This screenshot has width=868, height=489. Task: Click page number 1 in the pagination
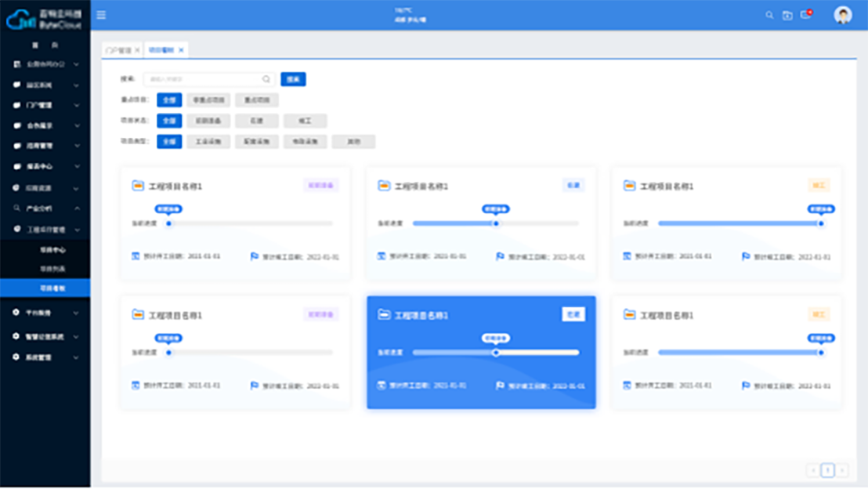[x=827, y=470]
